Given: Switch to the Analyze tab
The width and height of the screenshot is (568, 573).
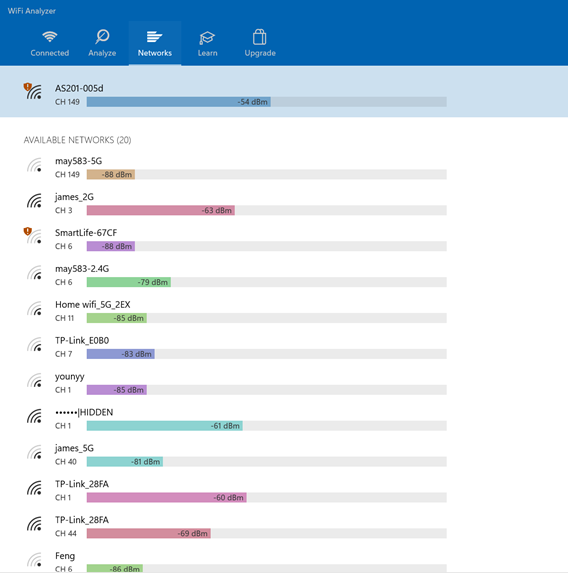Looking at the screenshot, I should (x=102, y=43).
